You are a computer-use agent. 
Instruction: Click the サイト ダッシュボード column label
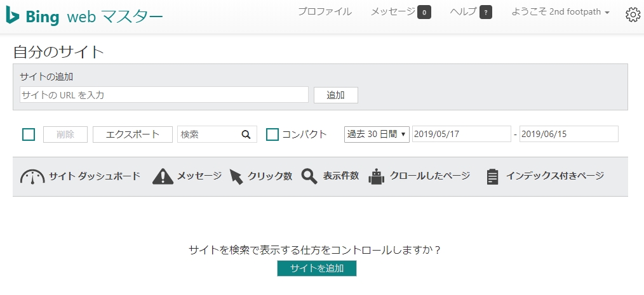[x=95, y=176]
